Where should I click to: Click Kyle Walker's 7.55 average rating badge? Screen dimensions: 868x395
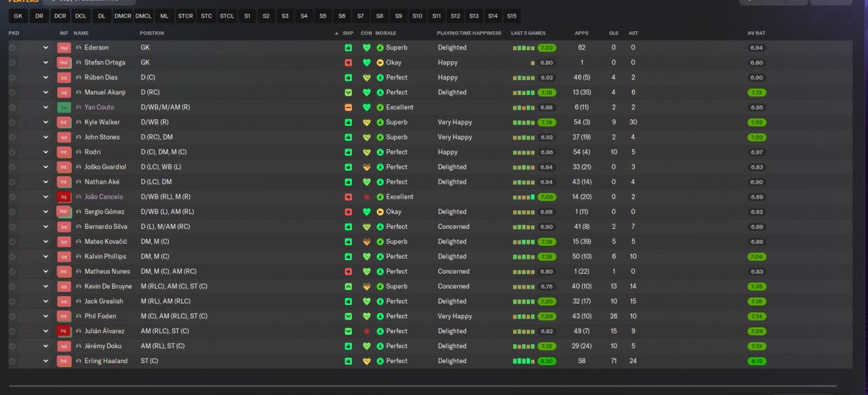pos(756,123)
